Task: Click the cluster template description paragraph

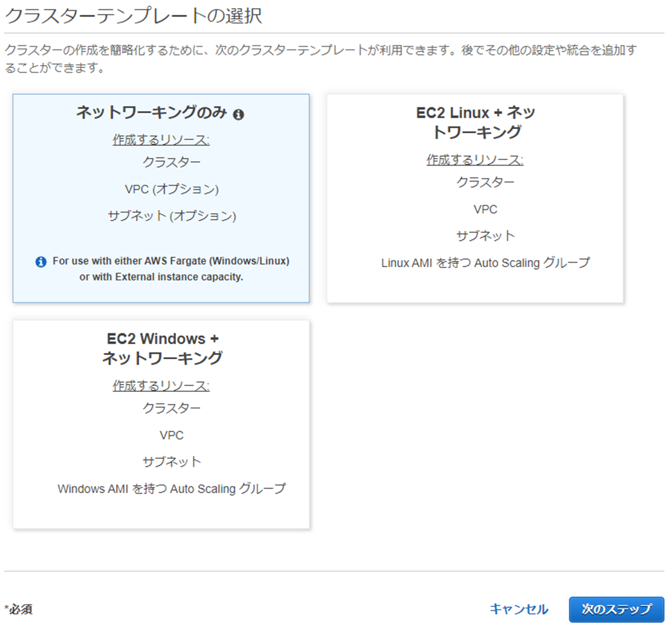Action: click(321, 59)
